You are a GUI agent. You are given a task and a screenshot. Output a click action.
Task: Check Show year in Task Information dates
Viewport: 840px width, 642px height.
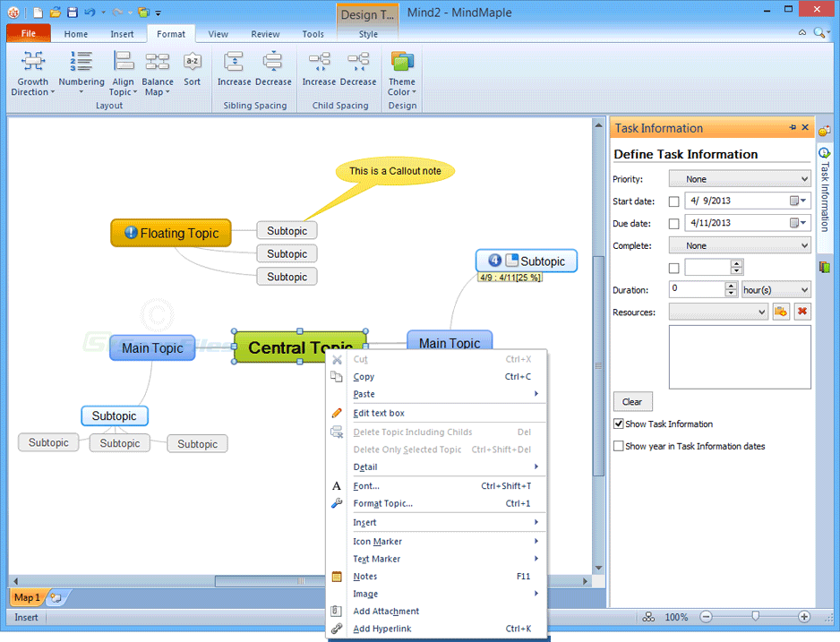(x=618, y=446)
